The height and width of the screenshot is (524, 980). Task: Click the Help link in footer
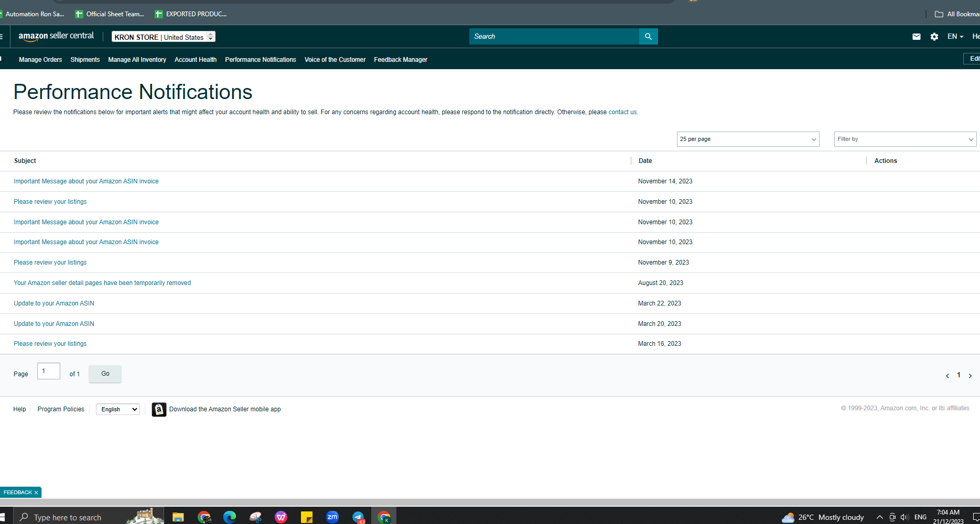(x=19, y=409)
